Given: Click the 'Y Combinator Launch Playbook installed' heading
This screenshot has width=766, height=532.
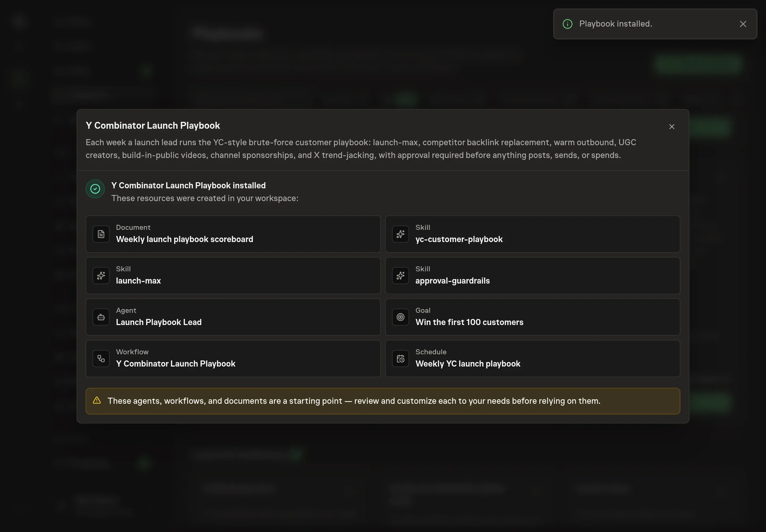Looking at the screenshot, I should [188, 185].
